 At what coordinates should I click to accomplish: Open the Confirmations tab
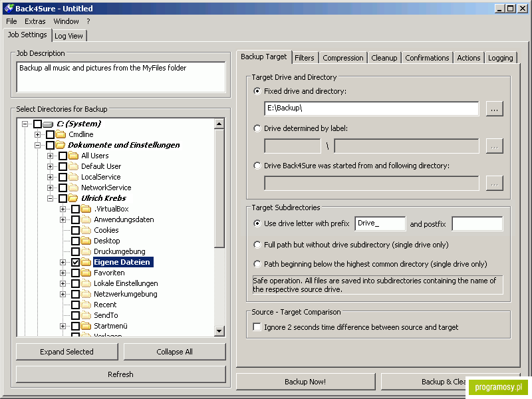pyautogui.click(x=427, y=58)
